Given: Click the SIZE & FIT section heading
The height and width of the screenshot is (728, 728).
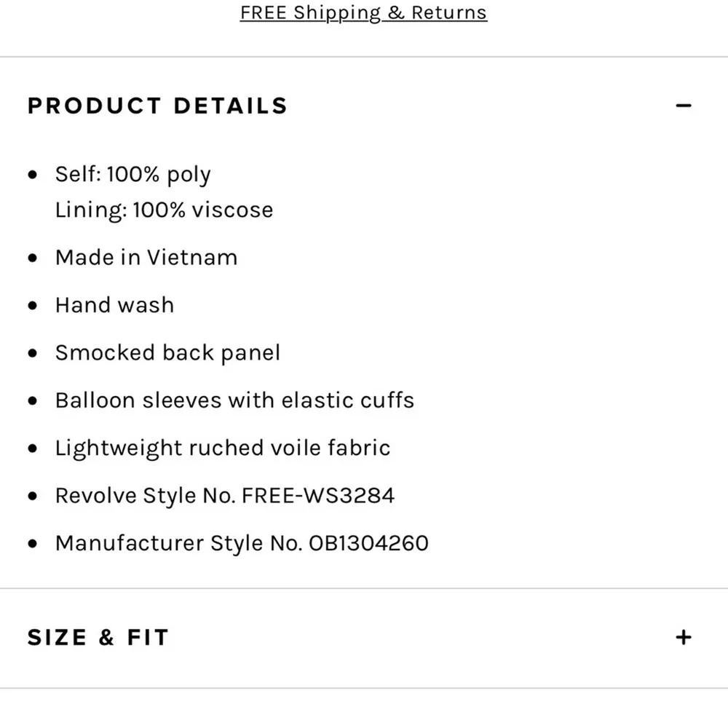Looking at the screenshot, I should coord(98,638).
